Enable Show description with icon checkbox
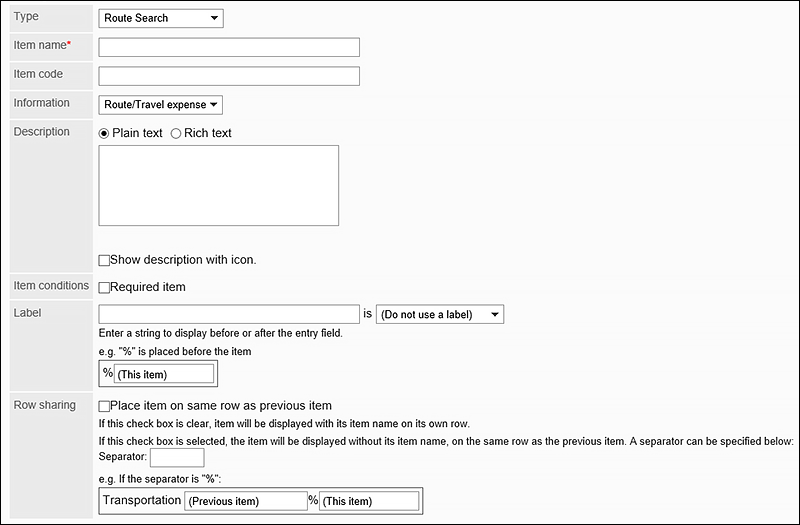 [x=104, y=260]
